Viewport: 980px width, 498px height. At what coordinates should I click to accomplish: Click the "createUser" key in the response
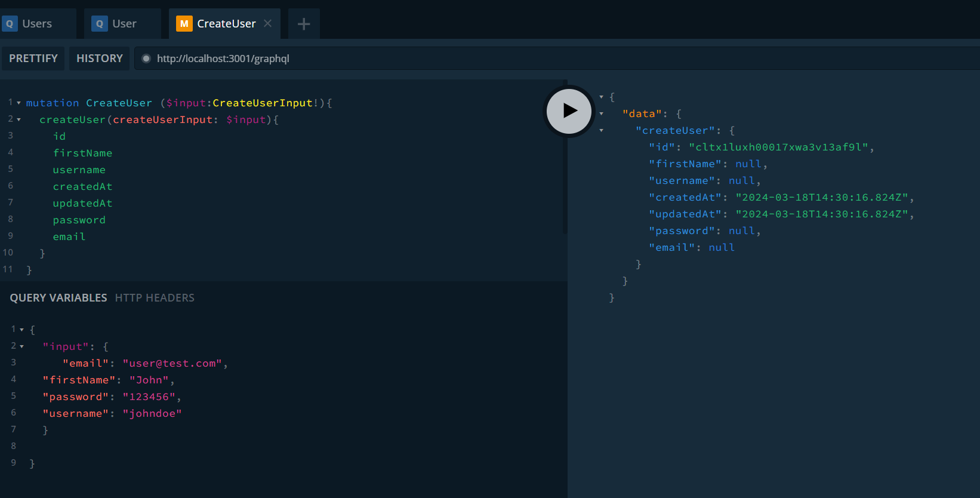[x=676, y=131]
